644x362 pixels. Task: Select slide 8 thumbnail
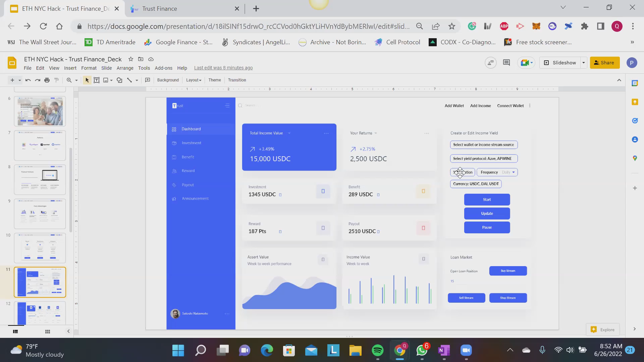[x=40, y=179]
